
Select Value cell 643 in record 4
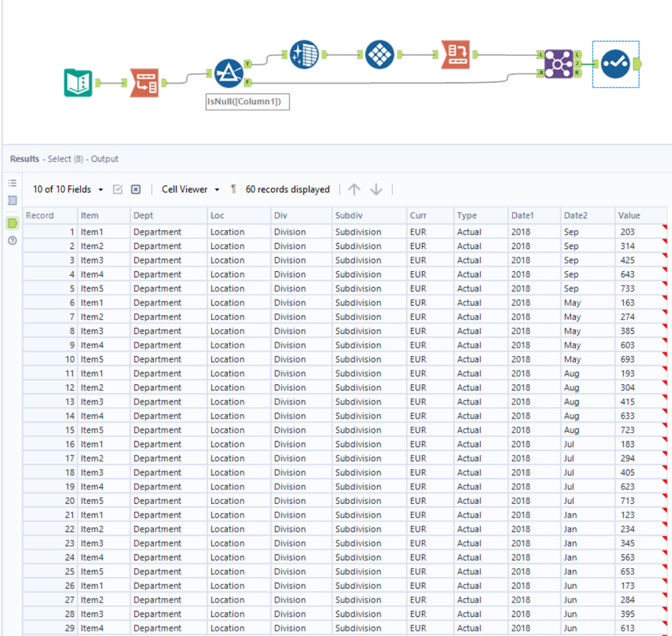click(x=640, y=275)
